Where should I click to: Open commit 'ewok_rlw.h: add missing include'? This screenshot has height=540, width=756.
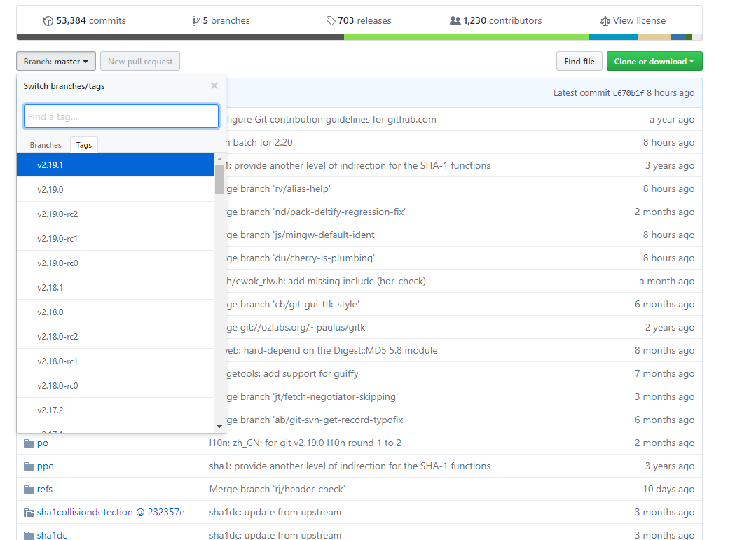point(326,281)
